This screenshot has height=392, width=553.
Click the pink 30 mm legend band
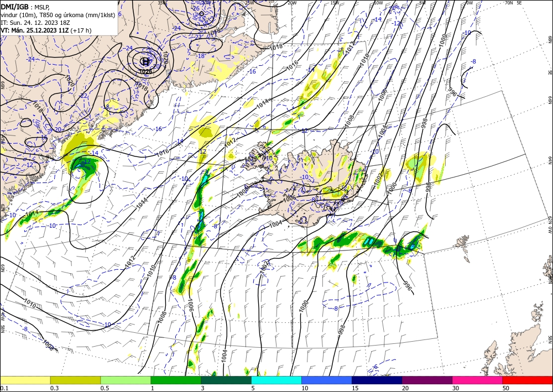[x=478, y=380]
